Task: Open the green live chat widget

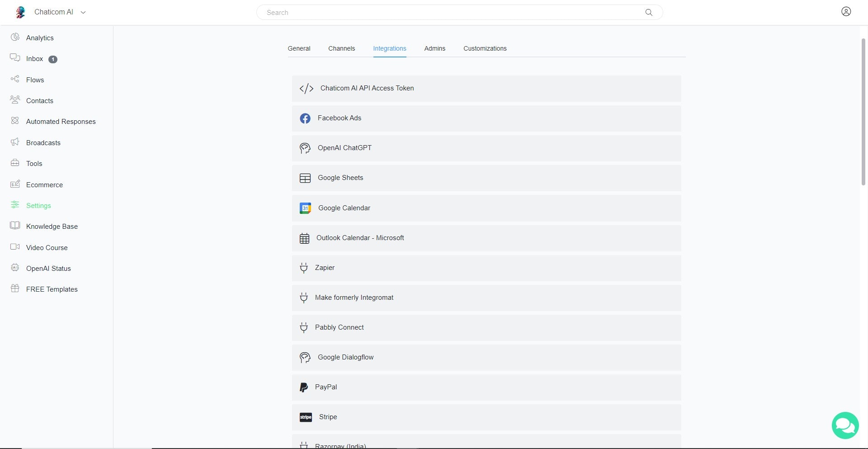Action: coord(845,425)
